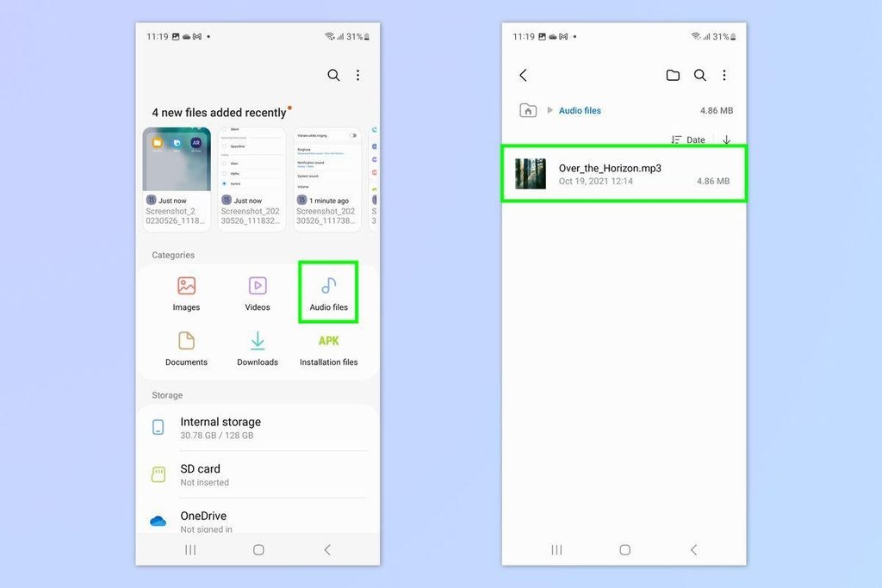Tap the search icon on the left phone
The height and width of the screenshot is (588, 882).
tap(333, 75)
